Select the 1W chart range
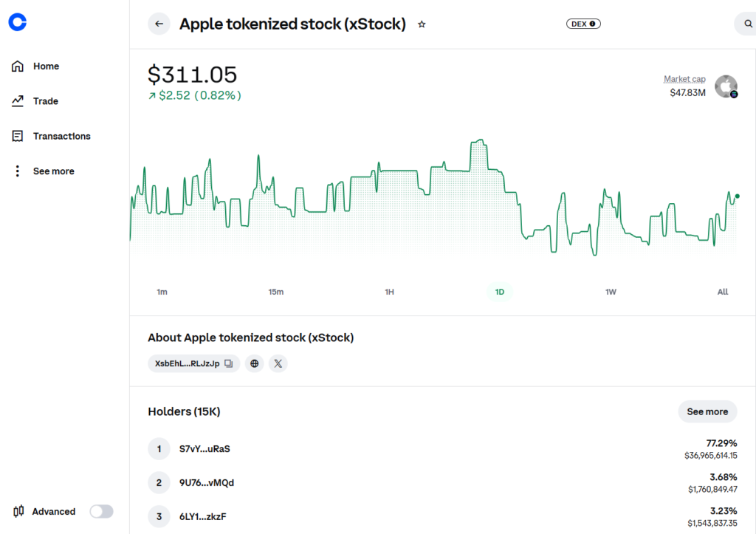Viewport: 756px width, 534px height. [x=611, y=292]
